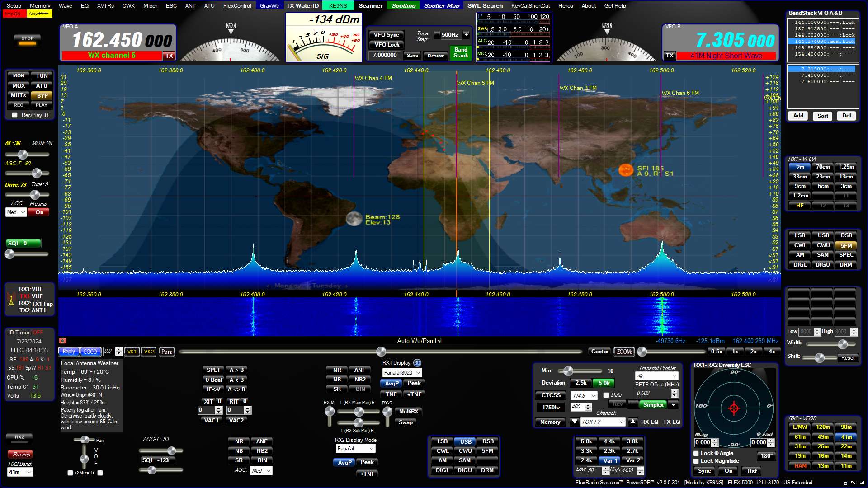Enable the Data checkbox

(x=606, y=395)
